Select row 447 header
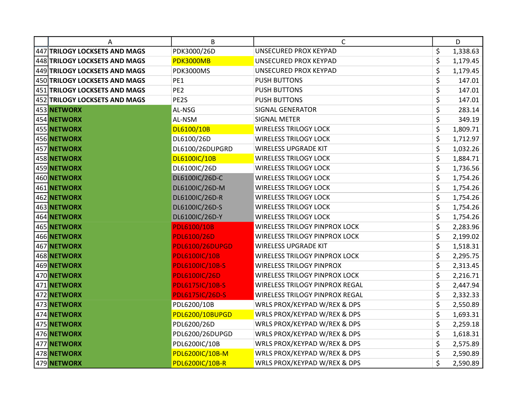Viewport: 532px width, 411px height. pos(41,51)
